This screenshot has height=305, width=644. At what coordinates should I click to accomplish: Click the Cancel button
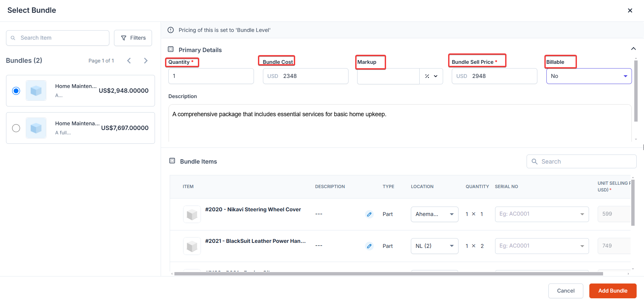click(x=566, y=291)
